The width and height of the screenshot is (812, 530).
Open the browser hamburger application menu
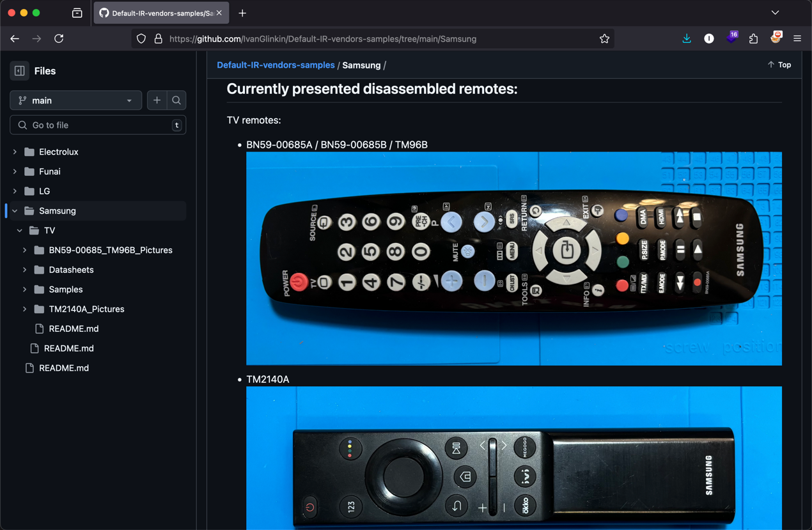click(797, 39)
